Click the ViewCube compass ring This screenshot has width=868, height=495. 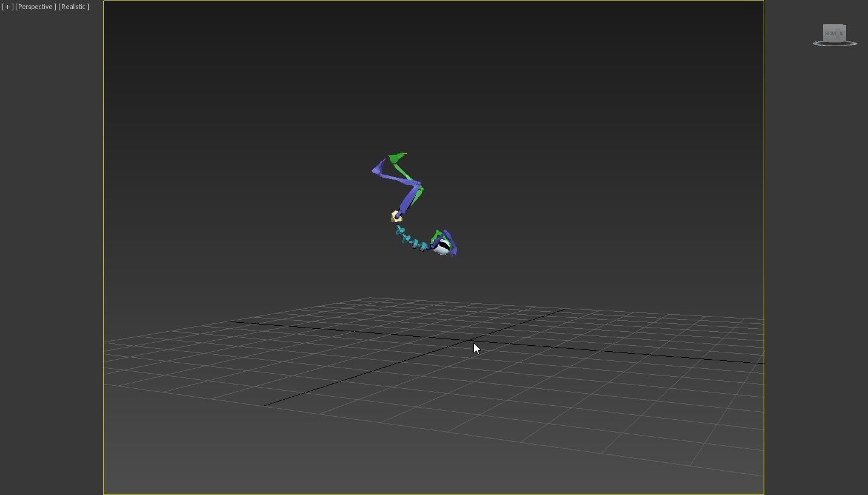coord(835,44)
